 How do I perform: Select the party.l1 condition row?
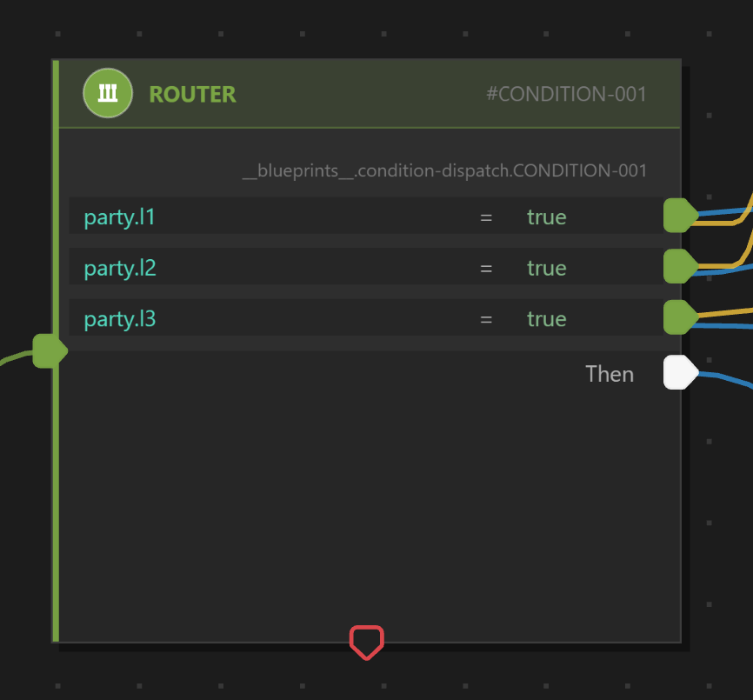coord(366,216)
